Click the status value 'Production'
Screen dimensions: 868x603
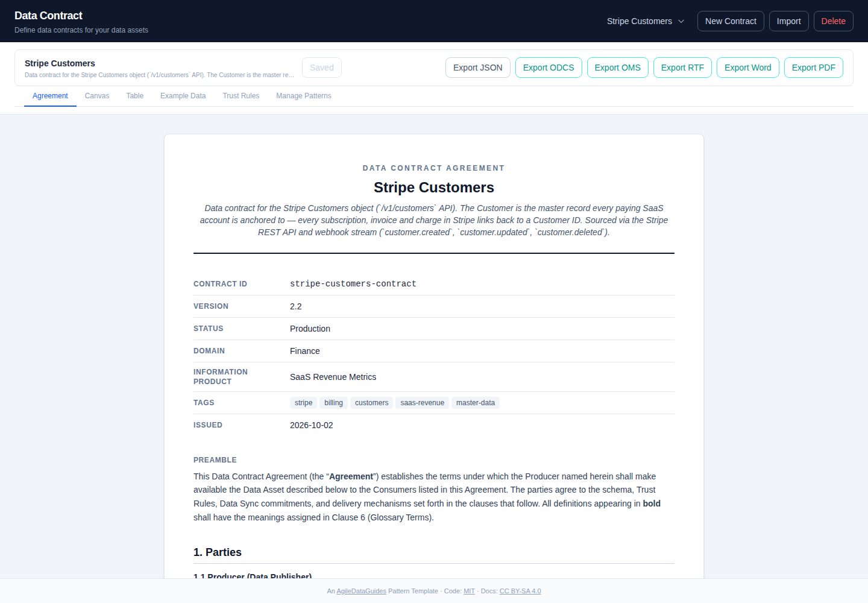click(x=310, y=329)
